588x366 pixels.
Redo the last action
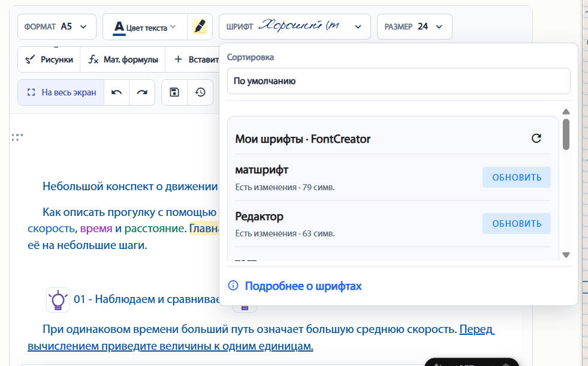click(142, 92)
